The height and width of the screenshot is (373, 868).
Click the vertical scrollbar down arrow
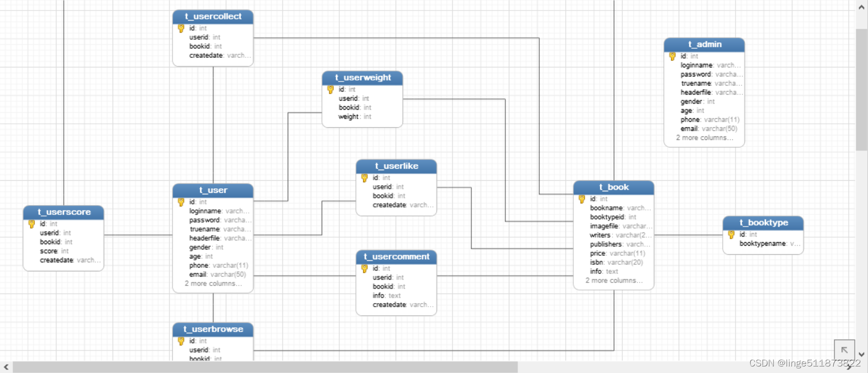tap(861, 354)
